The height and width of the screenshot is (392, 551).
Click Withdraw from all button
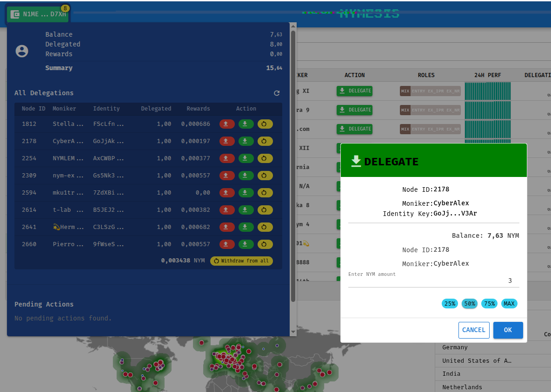pyautogui.click(x=241, y=261)
